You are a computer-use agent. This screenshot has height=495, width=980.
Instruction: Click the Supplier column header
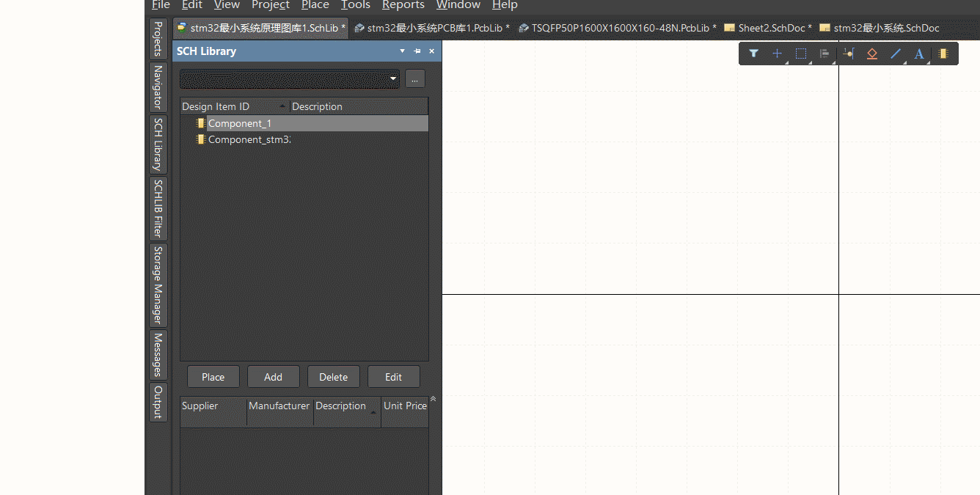(x=213, y=411)
